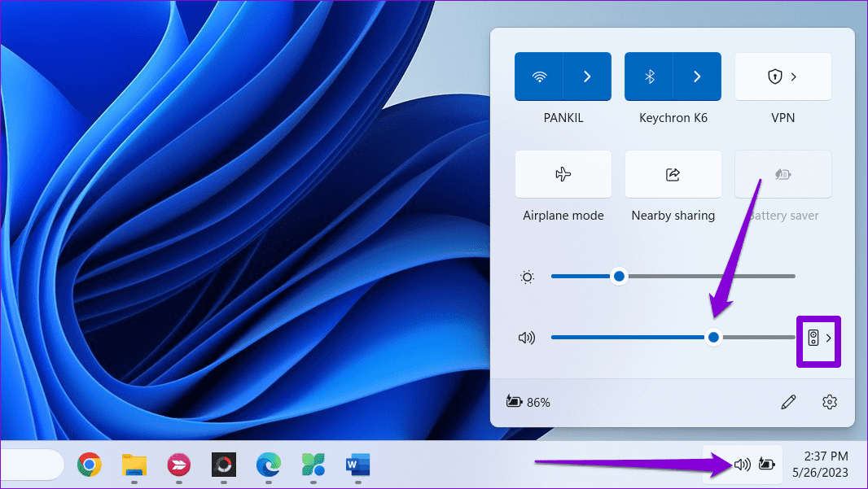Viewport: 868px width, 489px height.
Task: Toggle the PANKIL Wi-Fi connection off
Action: (x=538, y=76)
